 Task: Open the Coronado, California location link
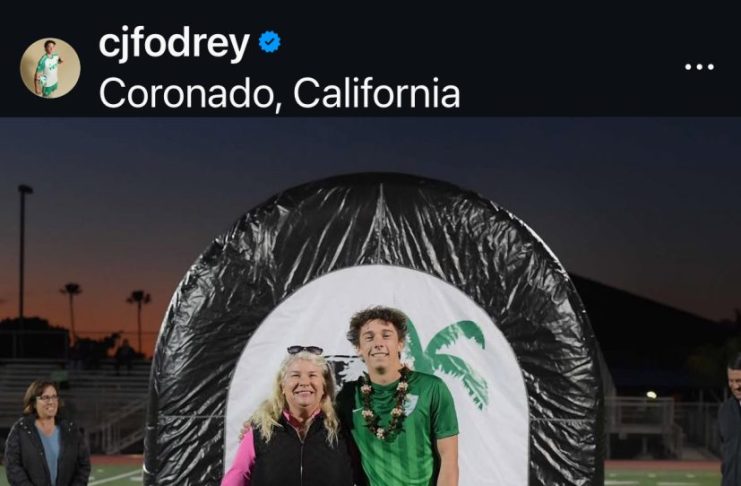click(279, 93)
